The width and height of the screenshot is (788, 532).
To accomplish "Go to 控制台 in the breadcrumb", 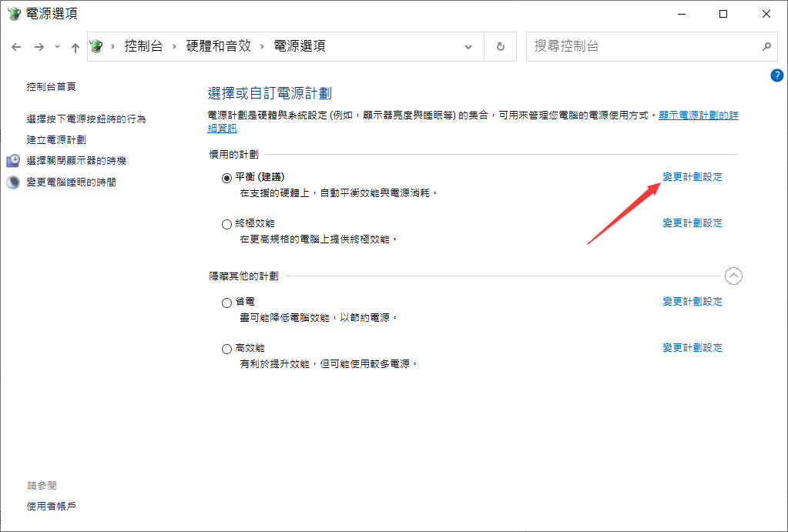I will (143, 46).
